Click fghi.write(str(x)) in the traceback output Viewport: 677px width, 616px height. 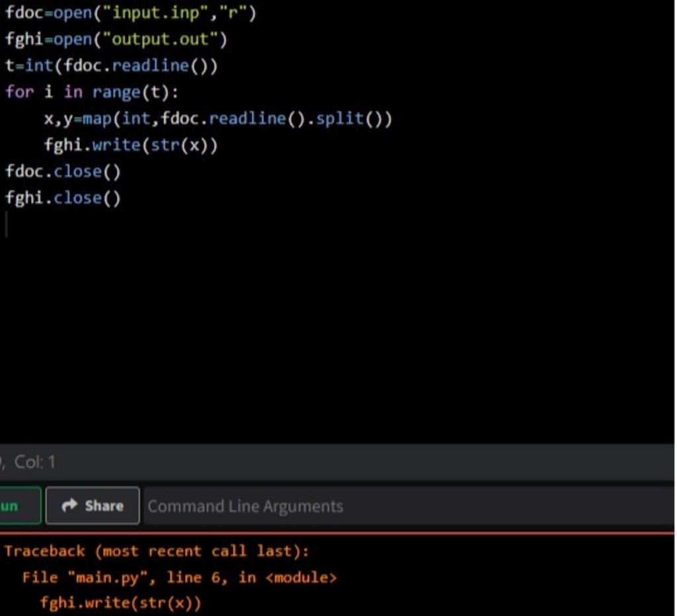[120, 603]
